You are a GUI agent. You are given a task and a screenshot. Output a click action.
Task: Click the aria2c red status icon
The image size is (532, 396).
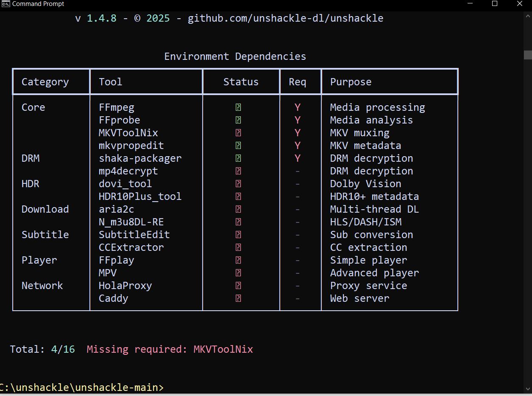coord(238,209)
